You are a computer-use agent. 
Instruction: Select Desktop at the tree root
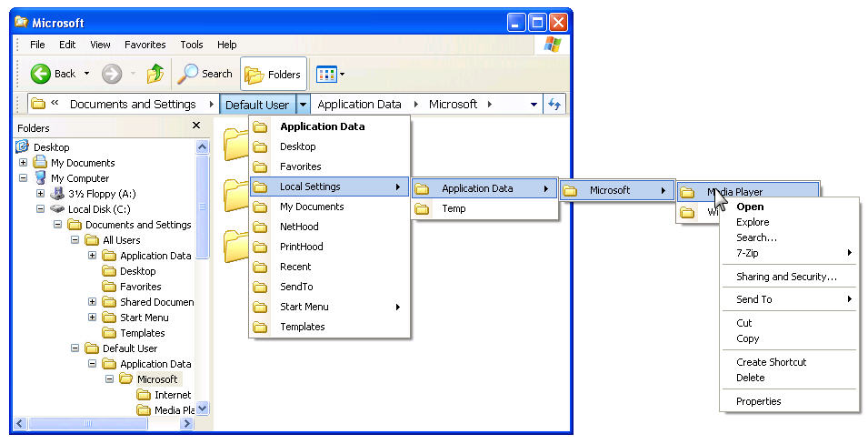pyautogui.click(x=52, y=147)
